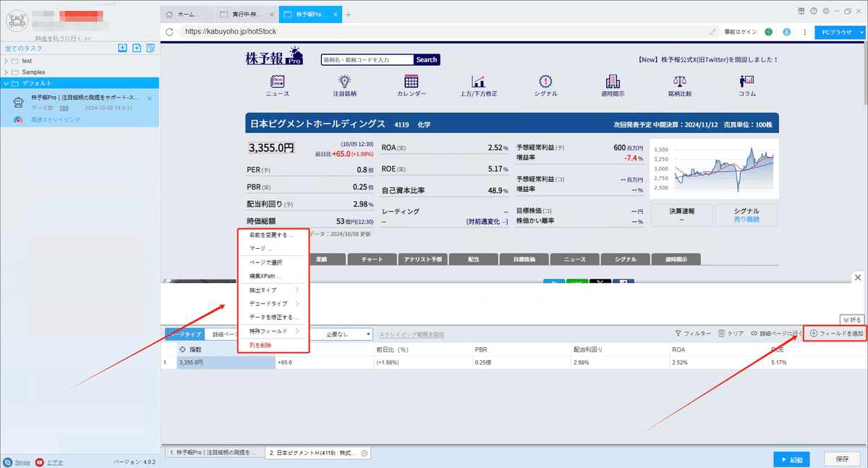Click the pencil edit icon in the address bar
This screenshot has height=468, width=868.
(714, 32)
